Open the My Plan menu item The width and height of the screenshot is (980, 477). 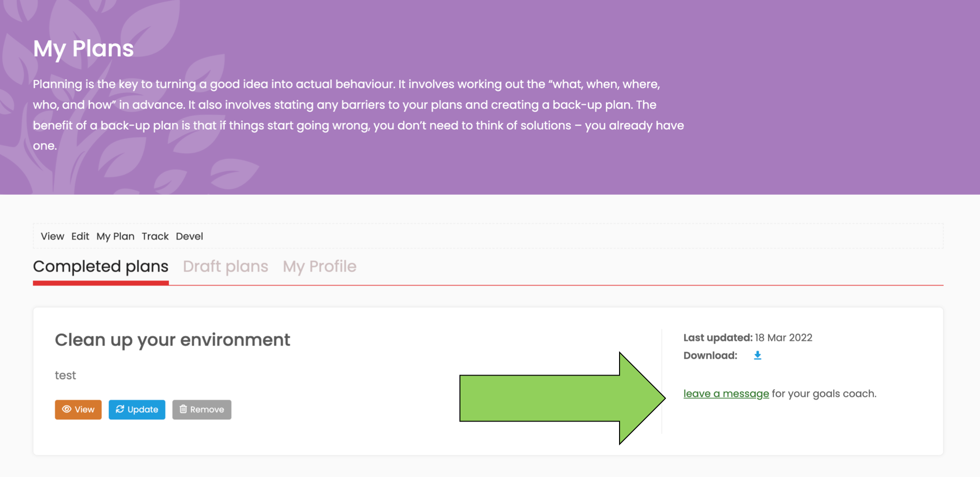pos(115,236)
